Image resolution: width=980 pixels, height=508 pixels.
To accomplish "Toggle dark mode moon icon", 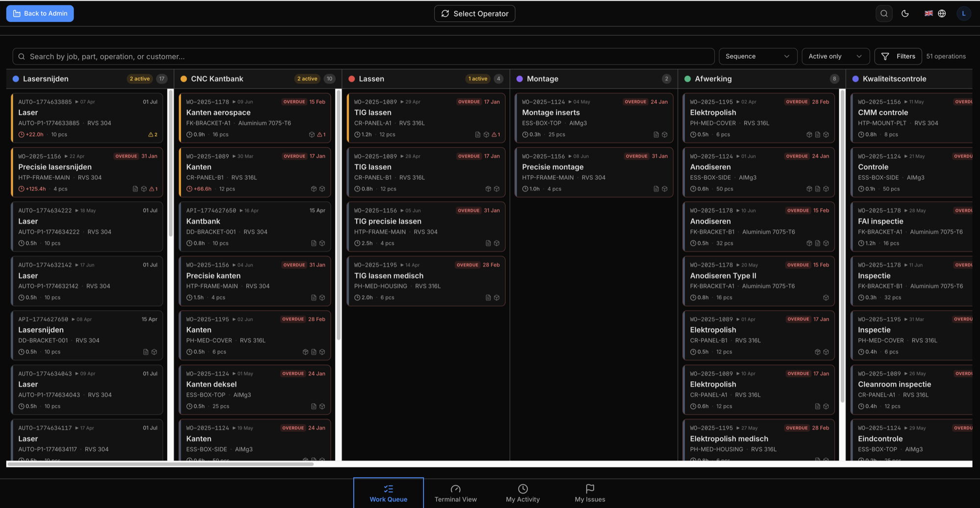I will coord(905,14).
